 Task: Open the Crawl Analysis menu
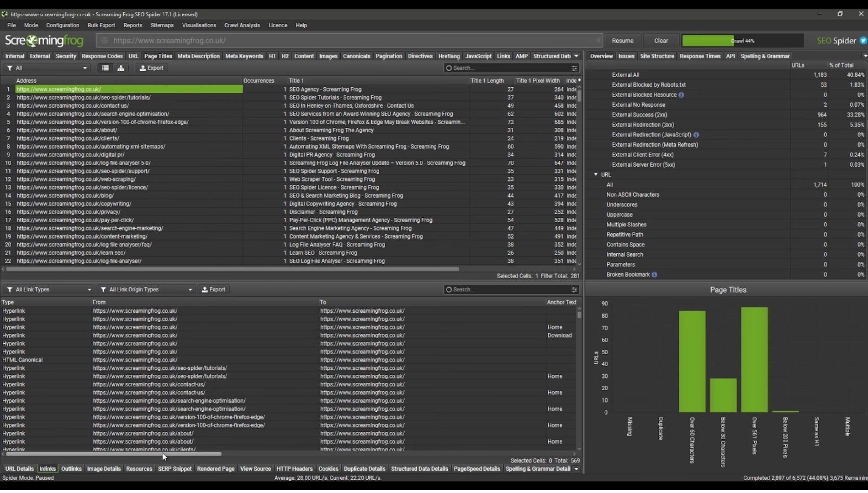[242, 25]
